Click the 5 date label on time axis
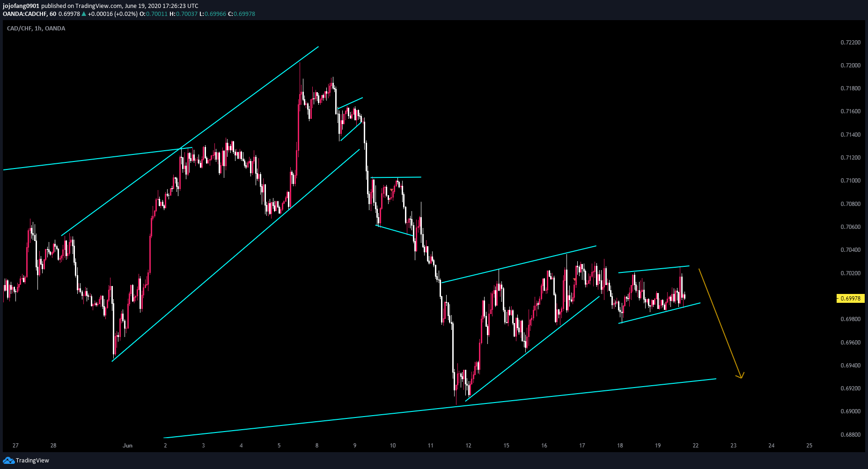Screen dimensions: 868x469 pyautogui.click(x=279, y=446)
